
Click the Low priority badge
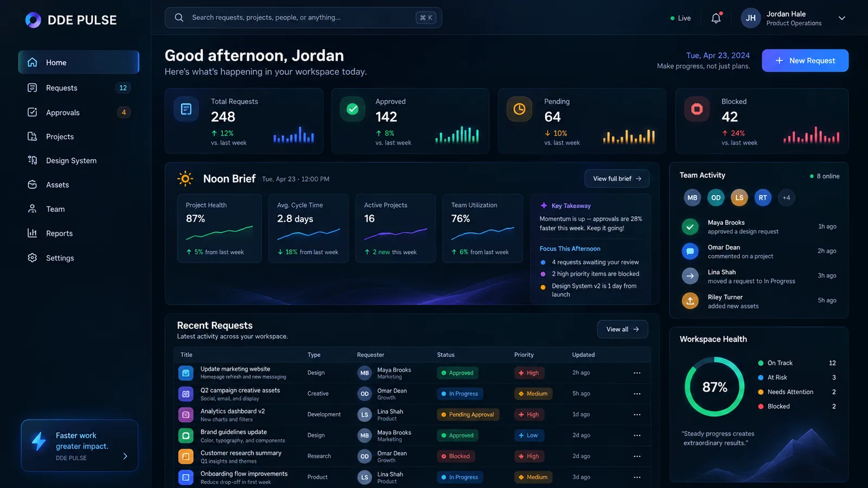click(528, 435)
